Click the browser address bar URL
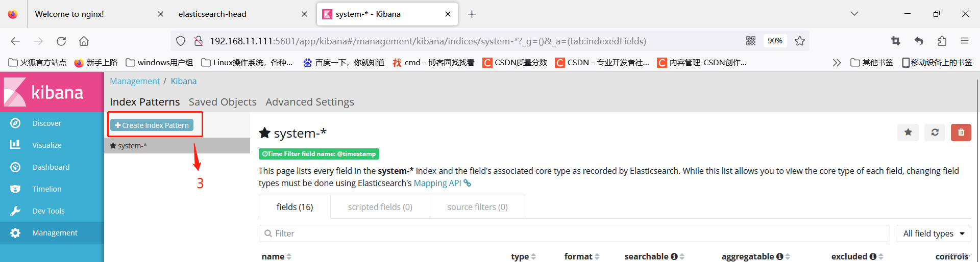980x262 pixels. click(428, 41)
